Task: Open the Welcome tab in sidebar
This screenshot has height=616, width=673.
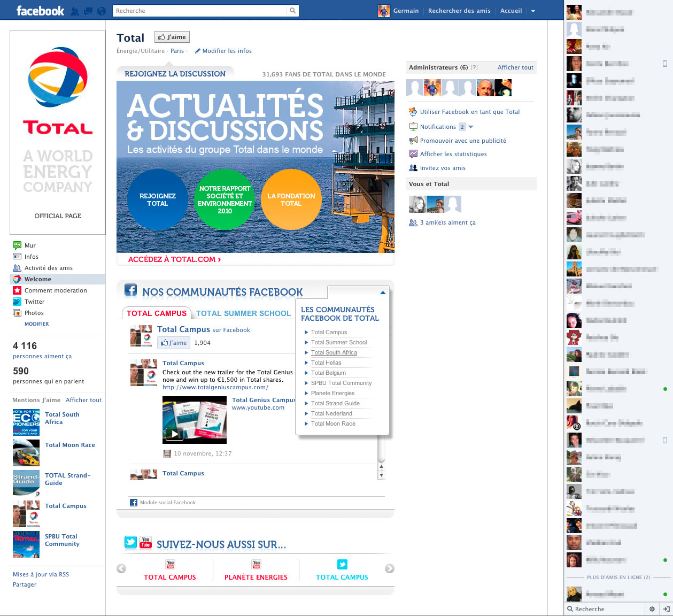Action: point(58,279)
